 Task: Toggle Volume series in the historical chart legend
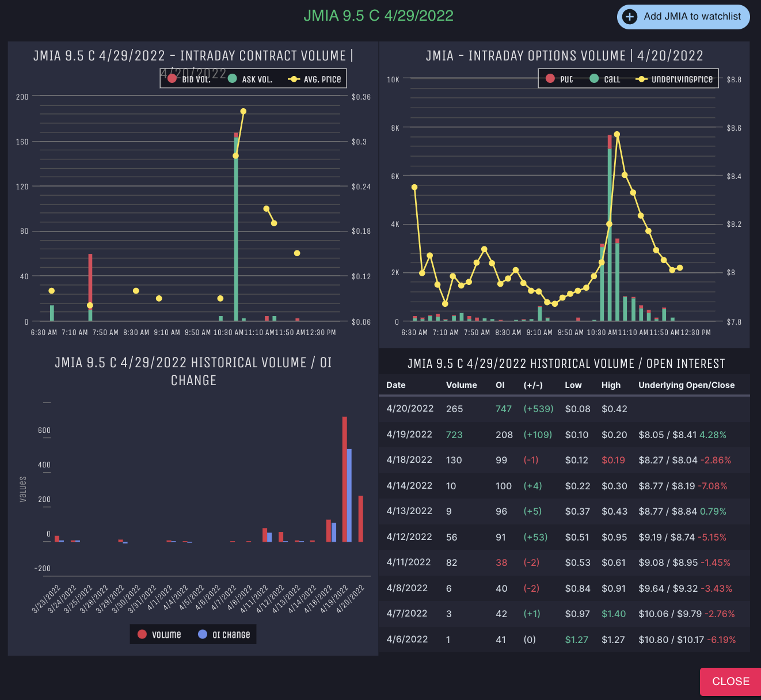(x=159, y=634)
